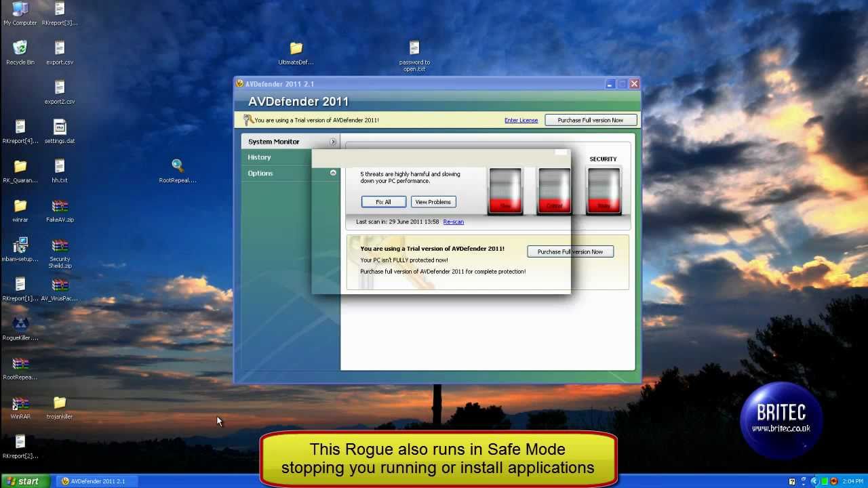Click the Re-scan link
Image resolution: width=868 pixels, height=488 pixels.
(x=453, y=222)
